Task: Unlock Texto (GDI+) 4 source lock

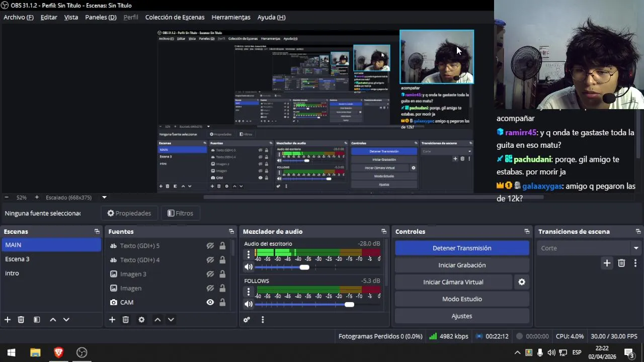Action: (222, 260)
